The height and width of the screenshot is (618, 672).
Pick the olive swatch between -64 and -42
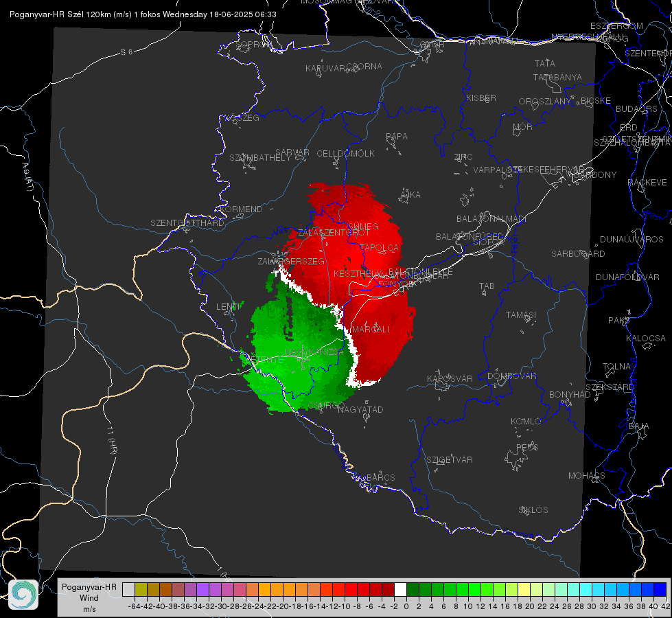141,590
